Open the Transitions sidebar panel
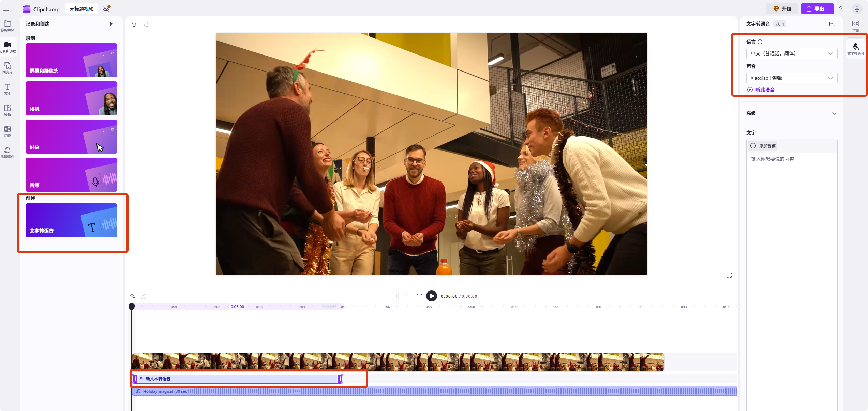 pos(8,131)
